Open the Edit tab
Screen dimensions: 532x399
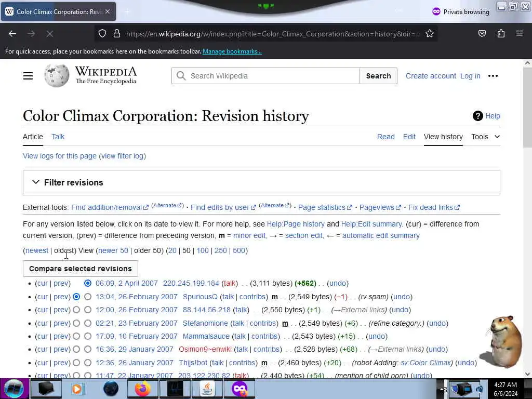(409, 137)
